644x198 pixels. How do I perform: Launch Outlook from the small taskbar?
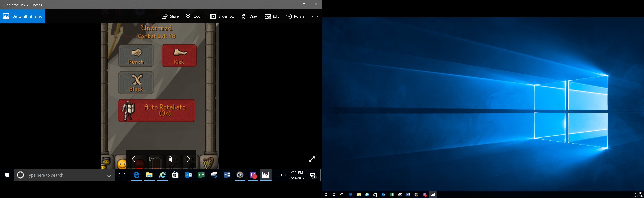click(x=384, y=195)
